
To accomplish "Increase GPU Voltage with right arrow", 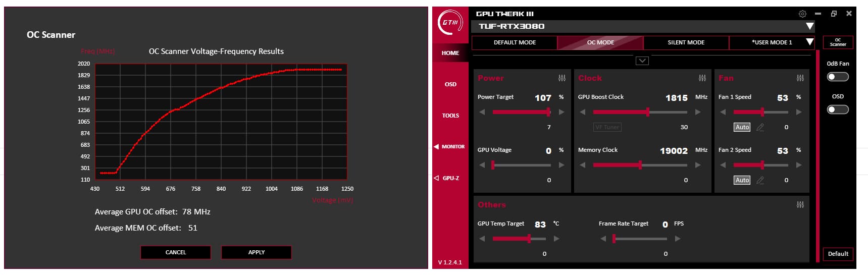I will click(561, 165).
